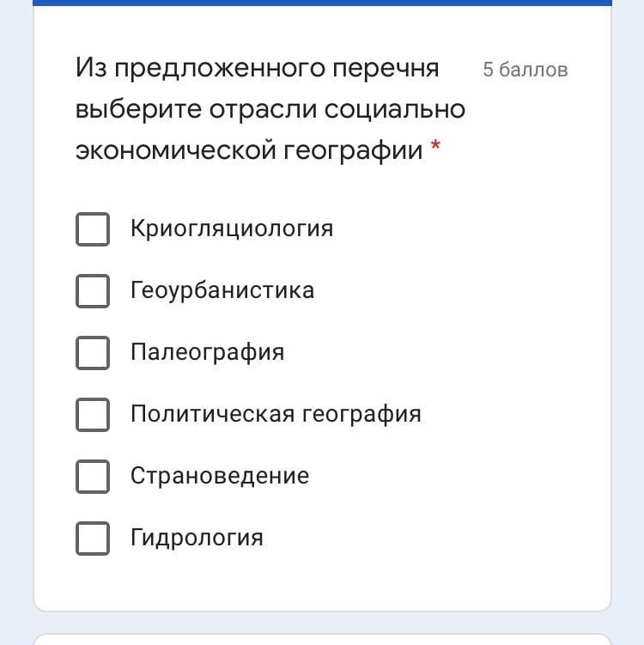Click the Геоурбанистика option label text

click(222, 291)
